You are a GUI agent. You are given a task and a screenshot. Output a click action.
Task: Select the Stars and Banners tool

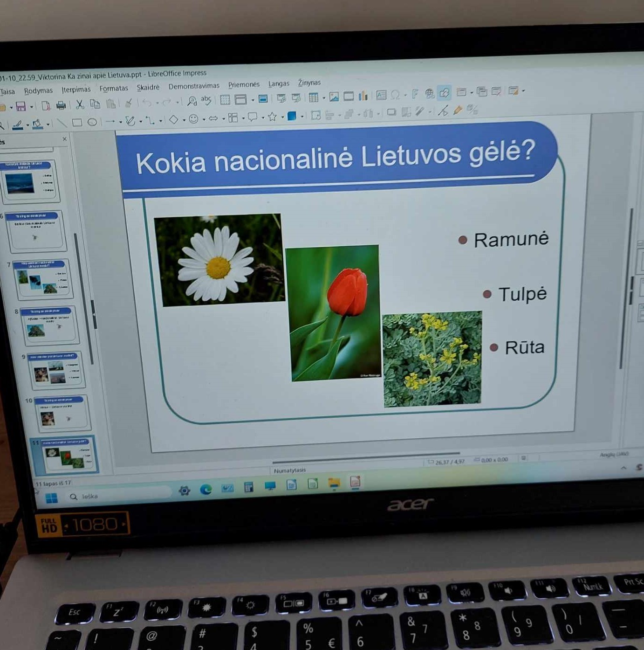(x=272, y=117)
